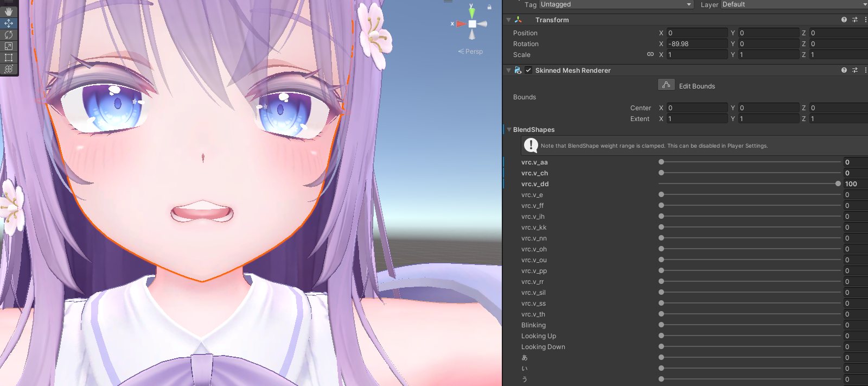Click the Bounds Center X field

[x=697, y=107]
